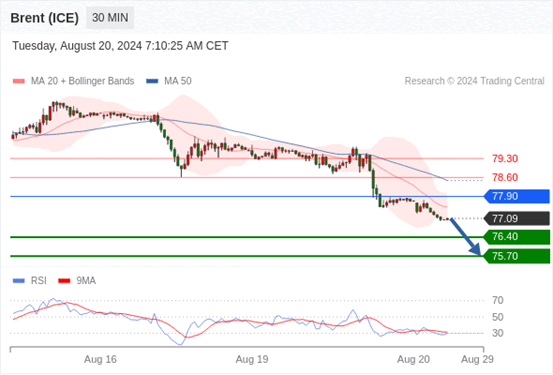Click the RSI 70 axis value
This screenshot has width=553, height=375.
click(x=498, y=301)
